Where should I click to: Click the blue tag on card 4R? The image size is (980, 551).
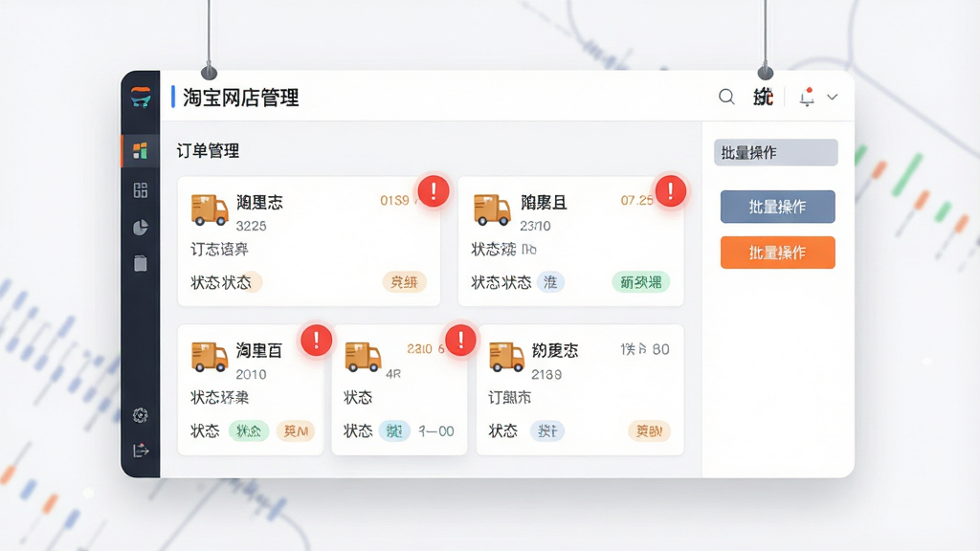tap(394, 431)
